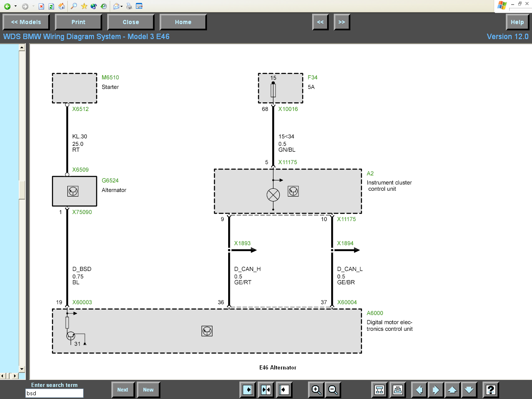Screen dimensions: 532x399
Task: Open Favorites star icon
Action: pyautogui.click(x=84, y=6)
